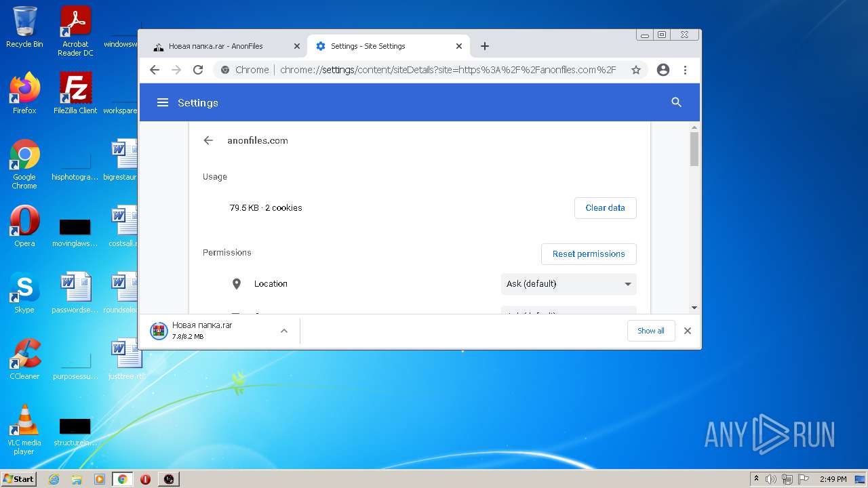Image resolution: width=868 pixels, height=488 pixels.
Task: Open Google Chrome desktop shortcut
Action: click(24, 164)
